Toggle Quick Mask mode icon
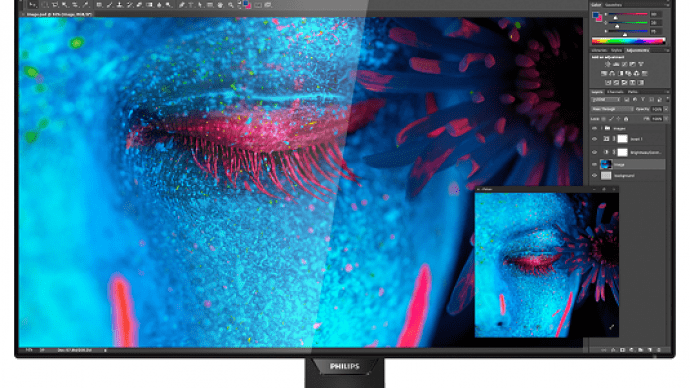This screenshot has width=690, height=388. point(258,5)
